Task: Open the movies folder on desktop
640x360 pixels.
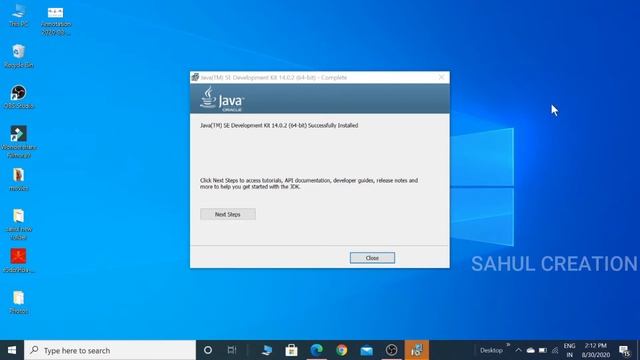Action: 18,180
